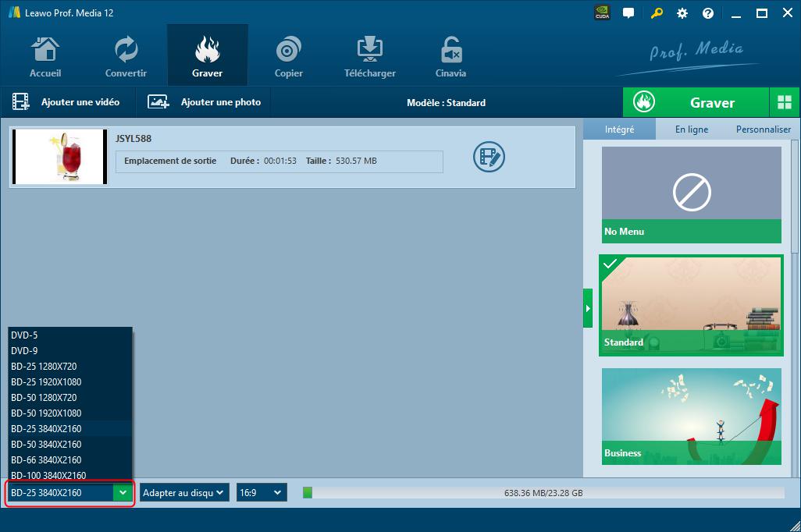Click the CUDA GPU acceleration icon
801x532 pixels.
click(x=603, y=12)
